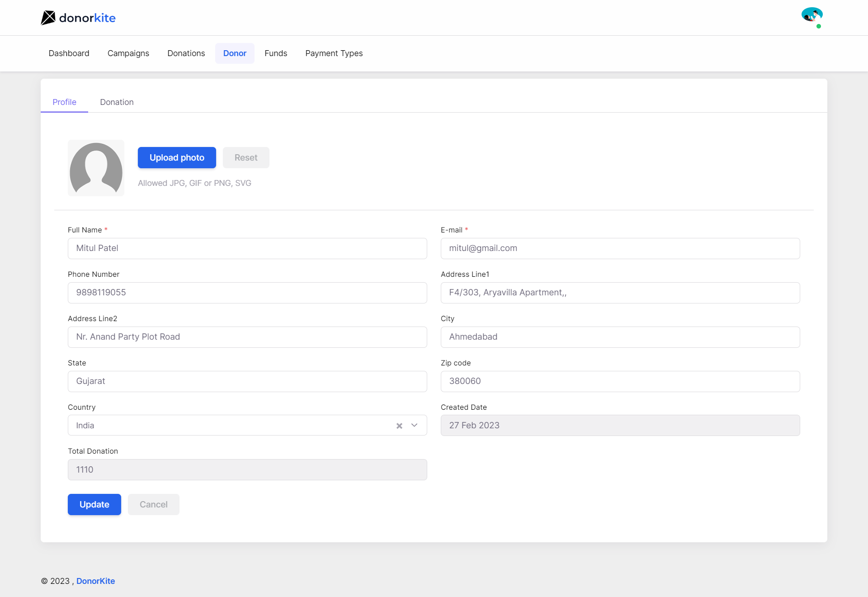Clear the selected India country value
868x597 pixels.
399,426
